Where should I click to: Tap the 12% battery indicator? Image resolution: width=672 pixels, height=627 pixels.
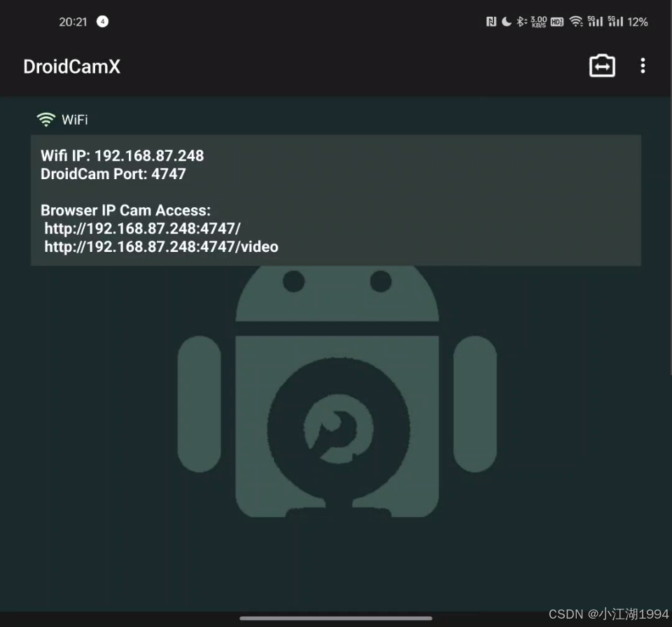637,22
